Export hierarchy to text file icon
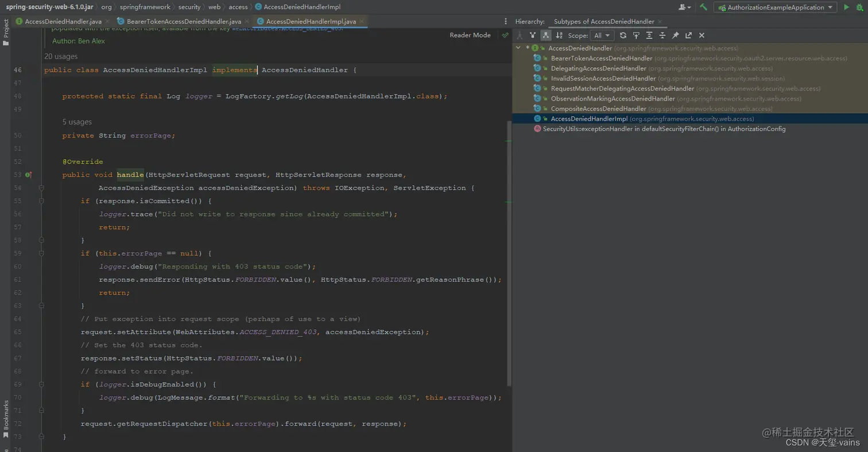 (x=688, y=35)
